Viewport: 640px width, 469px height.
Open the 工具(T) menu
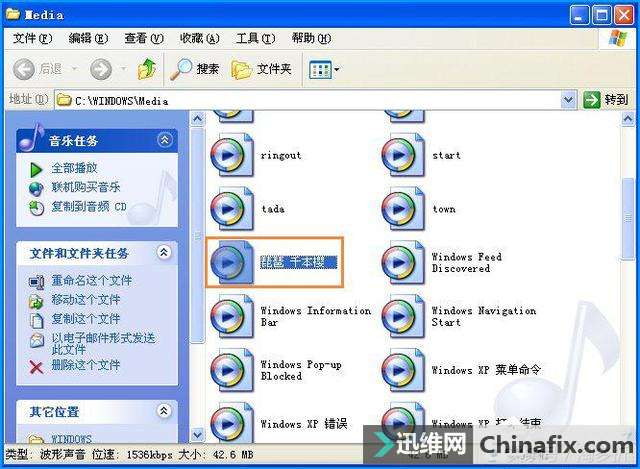[256, 38]
